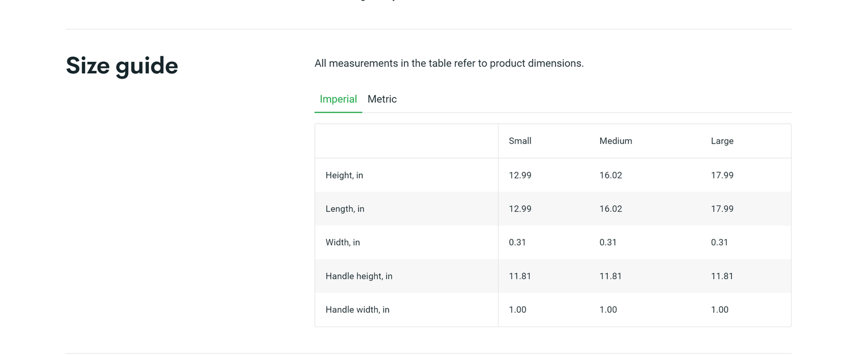Viewport: 868px width, 356px height.
Task: Click the "Handle width, in" row label
Action: [x=357, y=310]
